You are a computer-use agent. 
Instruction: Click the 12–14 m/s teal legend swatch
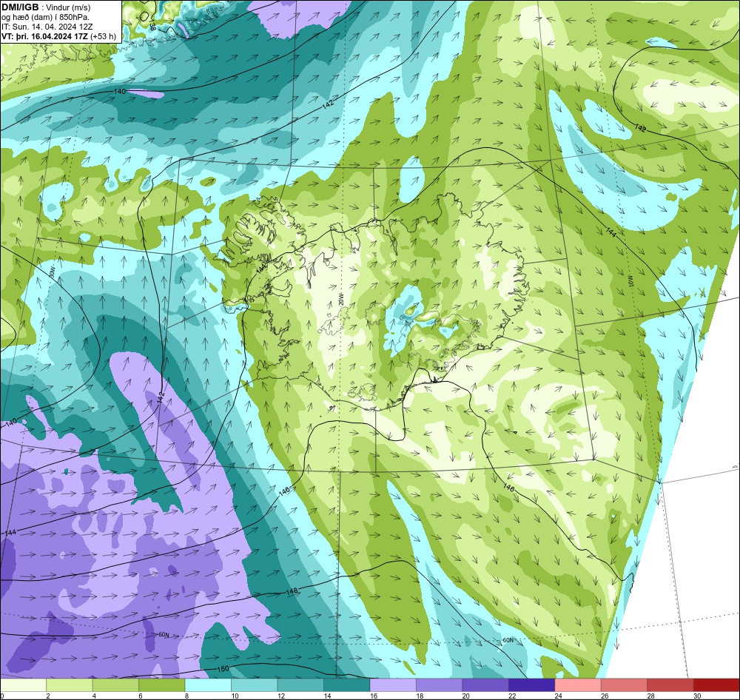pyautogui.click(x=300, y=685)
